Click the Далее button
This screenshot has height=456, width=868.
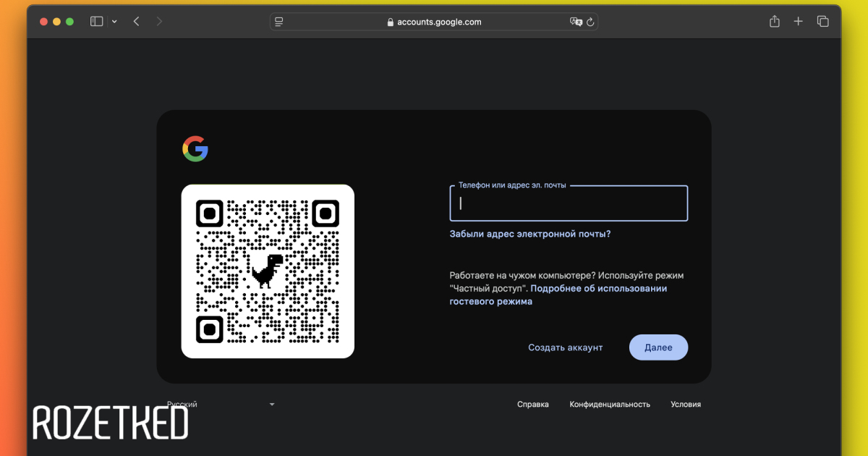(x=658, y=347)
